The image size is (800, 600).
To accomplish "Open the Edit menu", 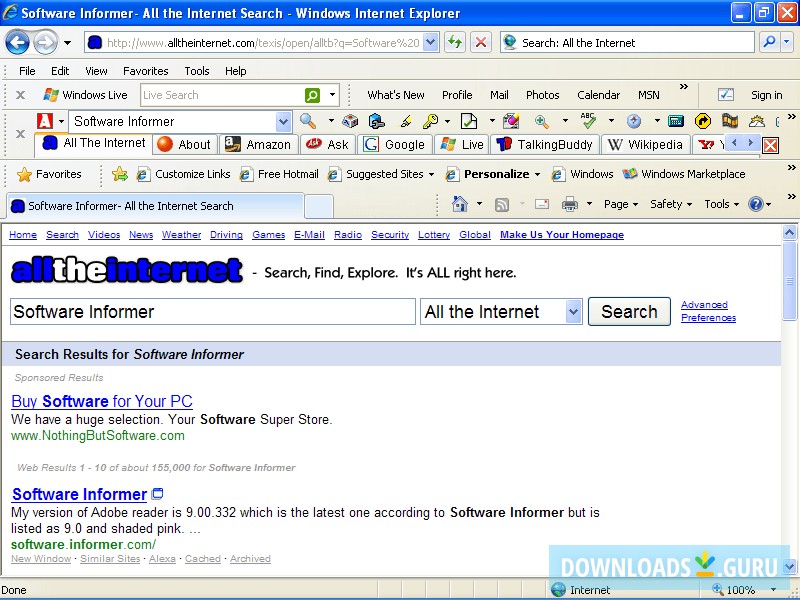I will pos(60,71).
